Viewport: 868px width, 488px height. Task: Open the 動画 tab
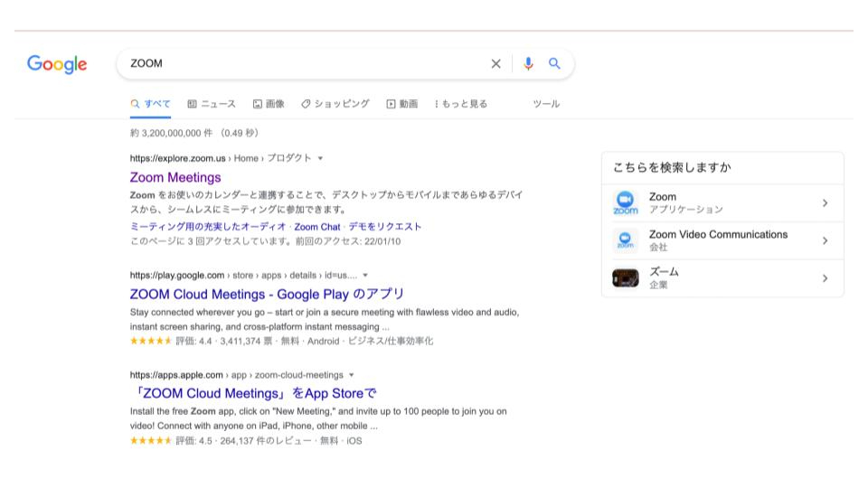pyautogui.click(x=402, y=103)
